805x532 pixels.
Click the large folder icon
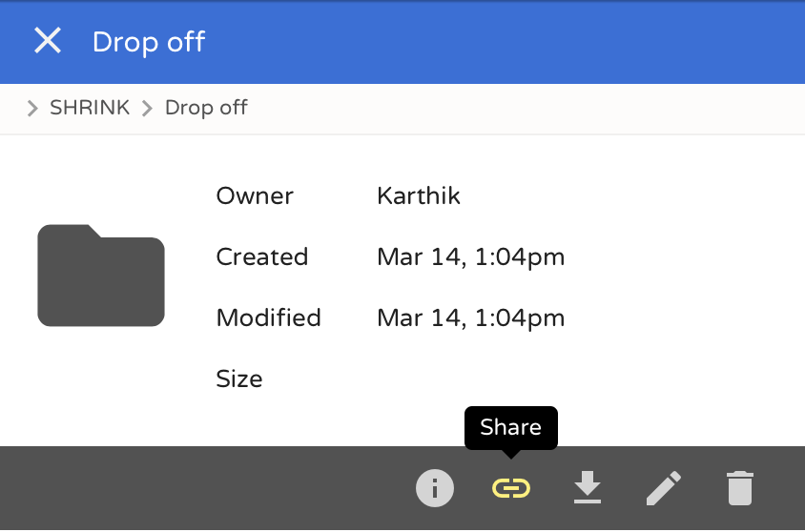101,276
